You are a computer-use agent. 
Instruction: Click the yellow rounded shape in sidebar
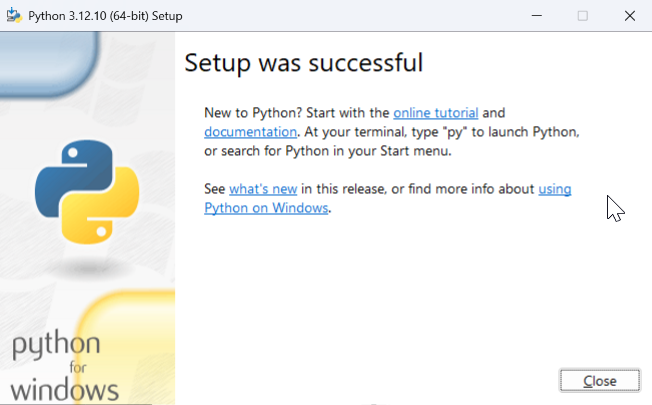[127, 347]
